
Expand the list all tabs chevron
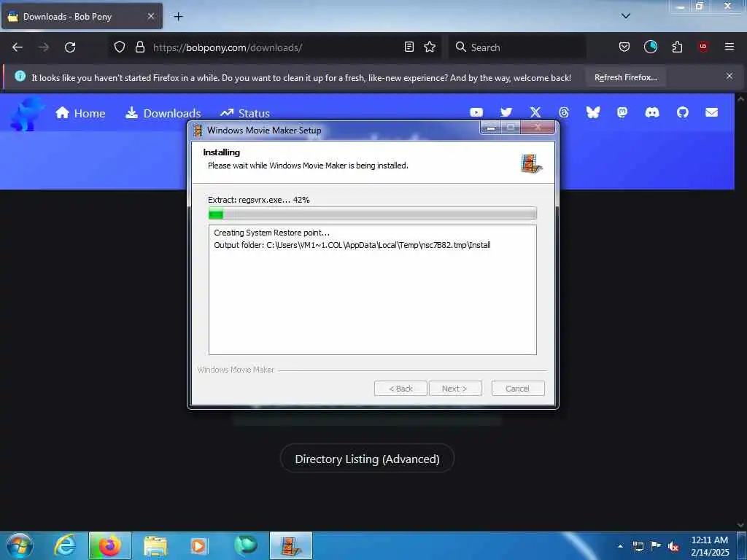pos(625,16)
